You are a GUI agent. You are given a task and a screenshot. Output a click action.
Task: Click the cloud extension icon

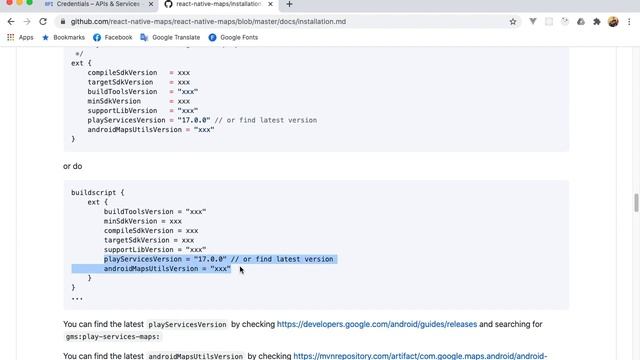pos(581,22)
